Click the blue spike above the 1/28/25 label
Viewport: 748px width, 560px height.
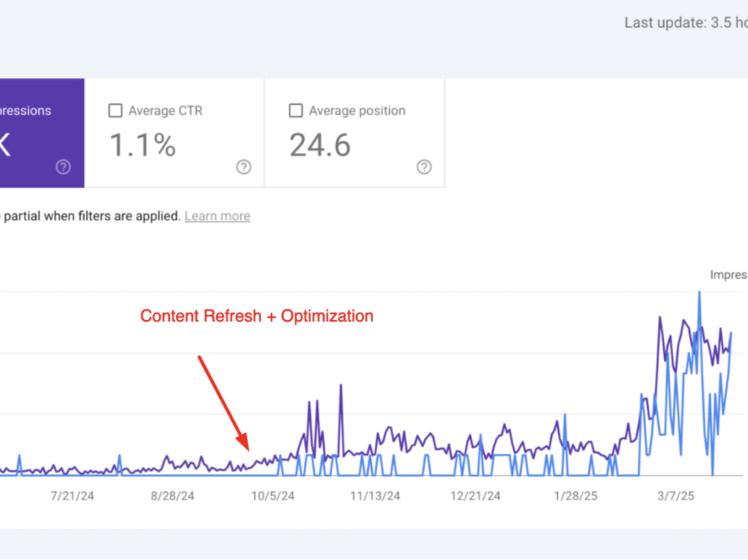tap(565, 416)
